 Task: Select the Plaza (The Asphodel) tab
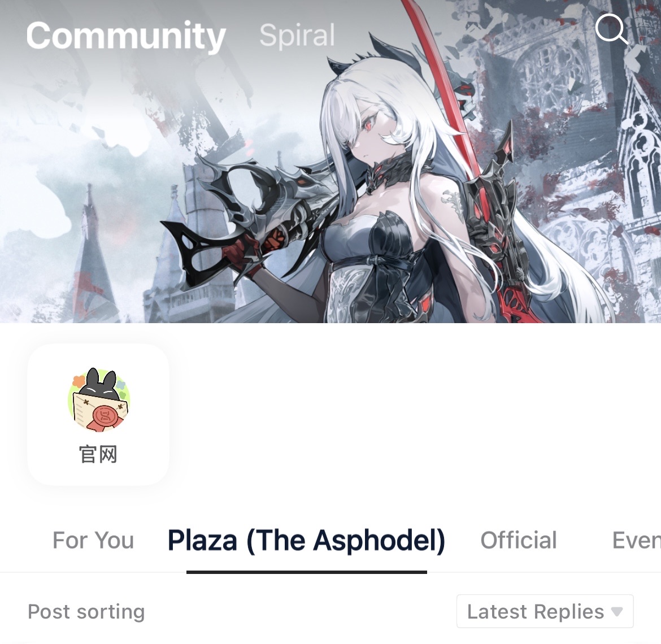click(x=306, y=541)
